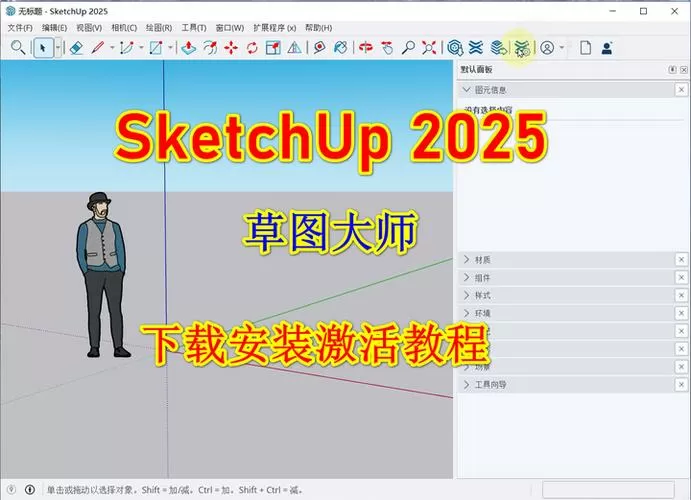The image size is (691, 500).
Task: Close the 组件 panel with its X
Action: pos(681,278)
